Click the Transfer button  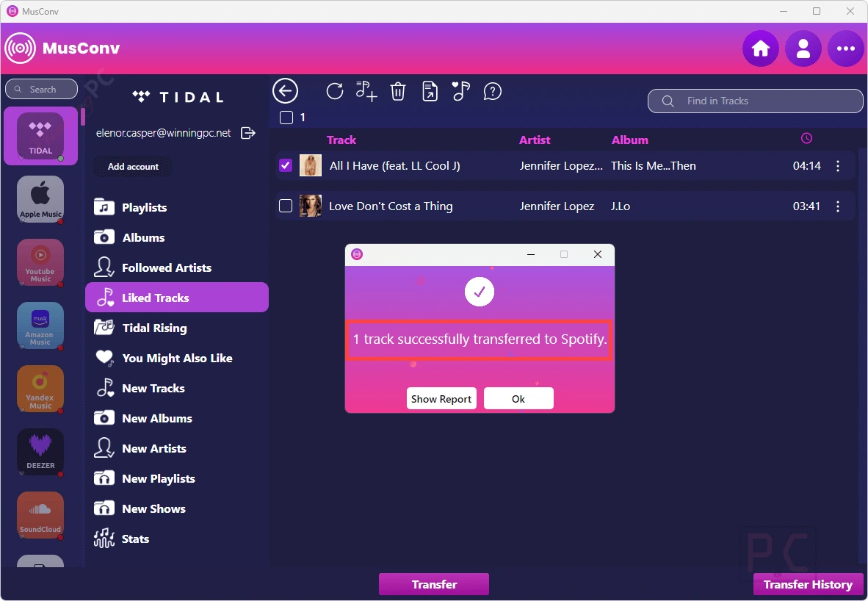pyautogui.click(x=434, y=584)
